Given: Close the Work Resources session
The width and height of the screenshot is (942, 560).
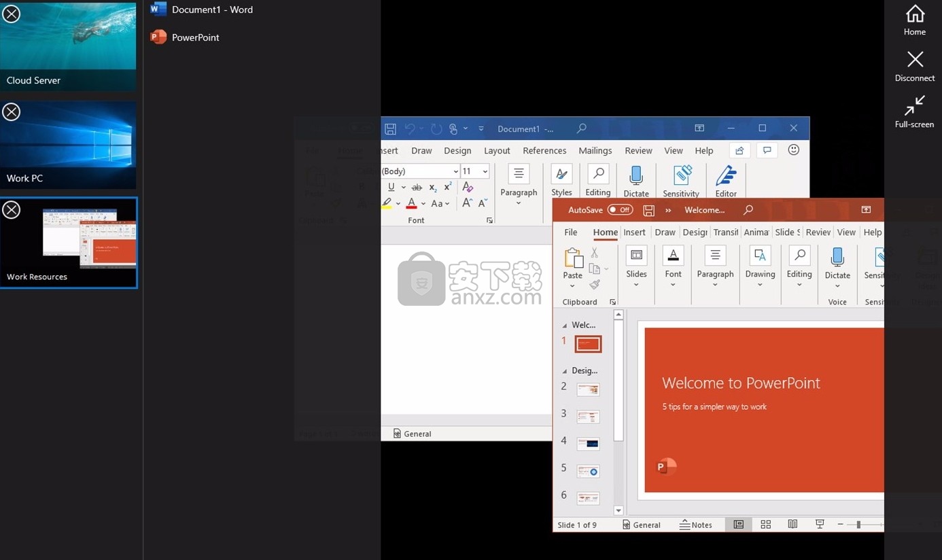Looking at the screenshot, I should pyautogui.click(x=12, y=209).
